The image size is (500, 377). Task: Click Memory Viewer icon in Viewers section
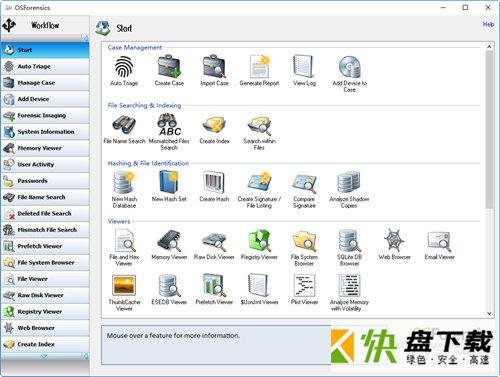point(169,241)
